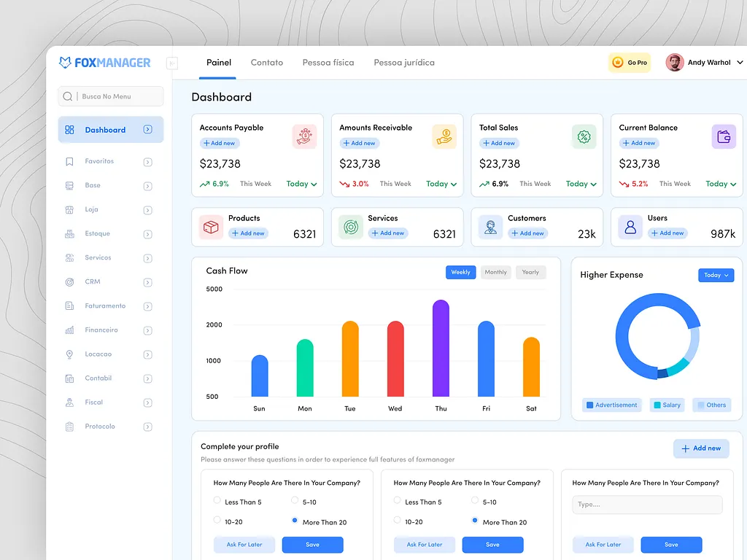The height and width of the screenshot is (560, 747).
Task: Open Today dropdown under Accounts Payable
Action: click(301, 184)
